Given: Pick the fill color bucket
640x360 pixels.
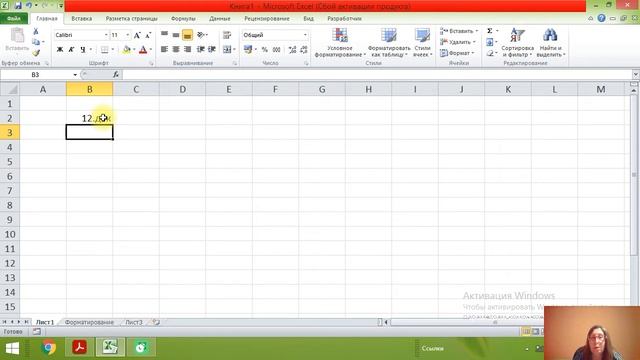Looking at the screenshot, I should pyautogui.click(x=127, y=50).
